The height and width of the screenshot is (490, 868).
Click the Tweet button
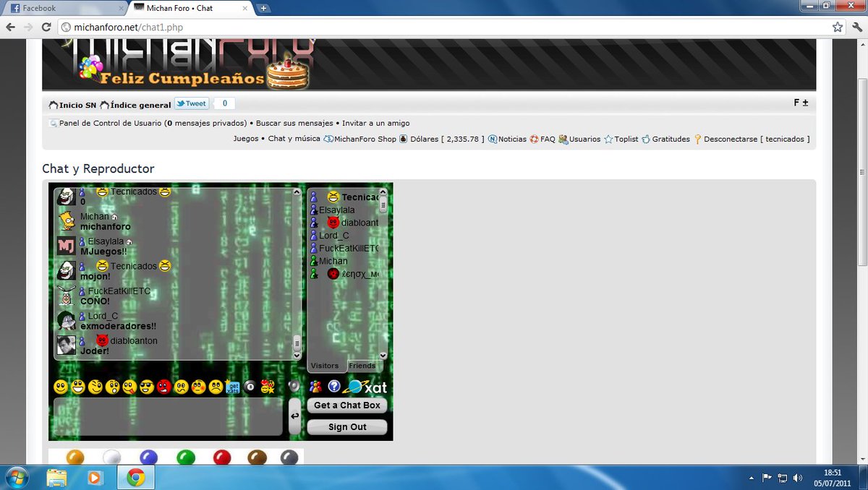pyautogui.click(x=192, y=103)
